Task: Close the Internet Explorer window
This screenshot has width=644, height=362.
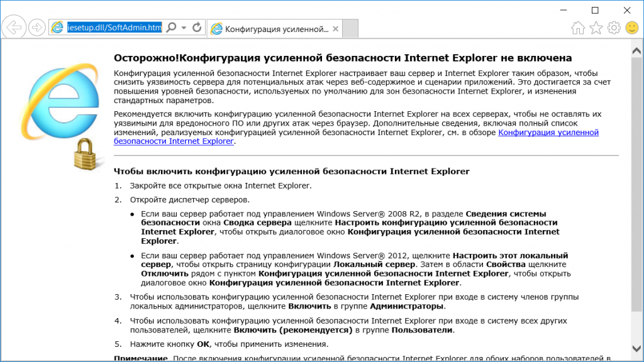Action: pyautogui.click(x=627, y=10)
